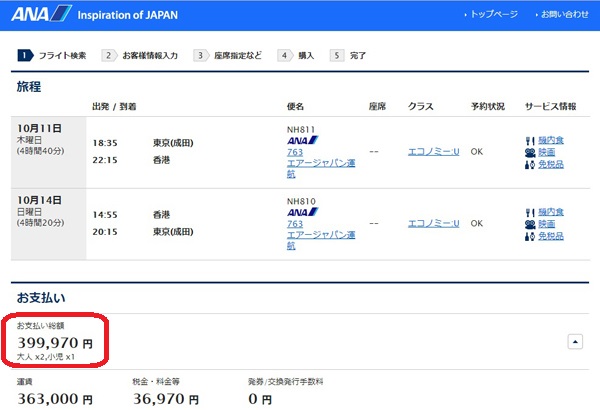Screen dimensions: 600x410
Task: Open the 763 aircraft link for NH811
Action: pyautogui.click(x=294, y=152)
